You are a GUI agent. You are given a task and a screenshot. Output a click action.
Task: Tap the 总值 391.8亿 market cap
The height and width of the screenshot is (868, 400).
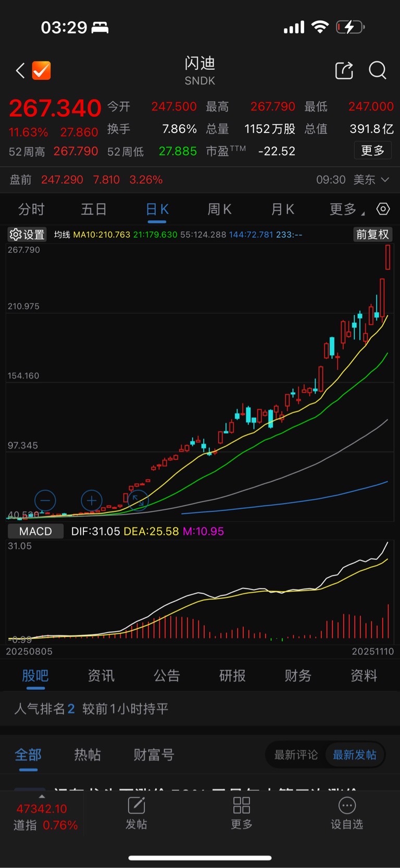point(349,129)
